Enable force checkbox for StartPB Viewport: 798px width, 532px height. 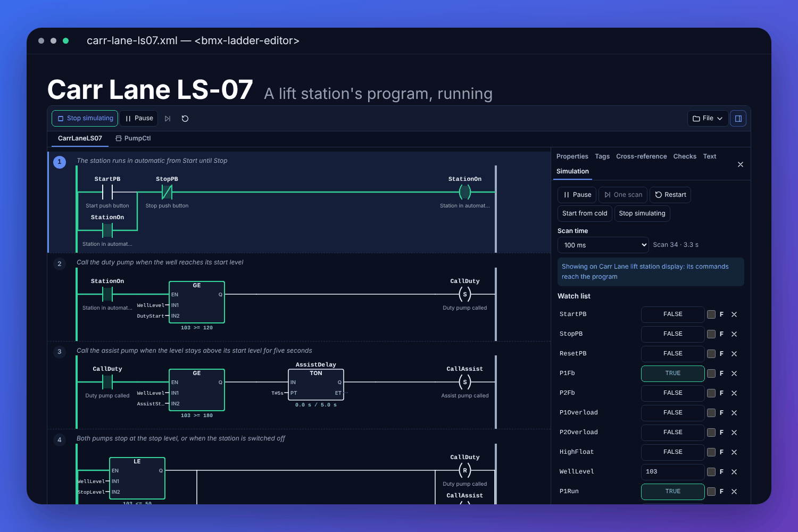click(711, 314)
